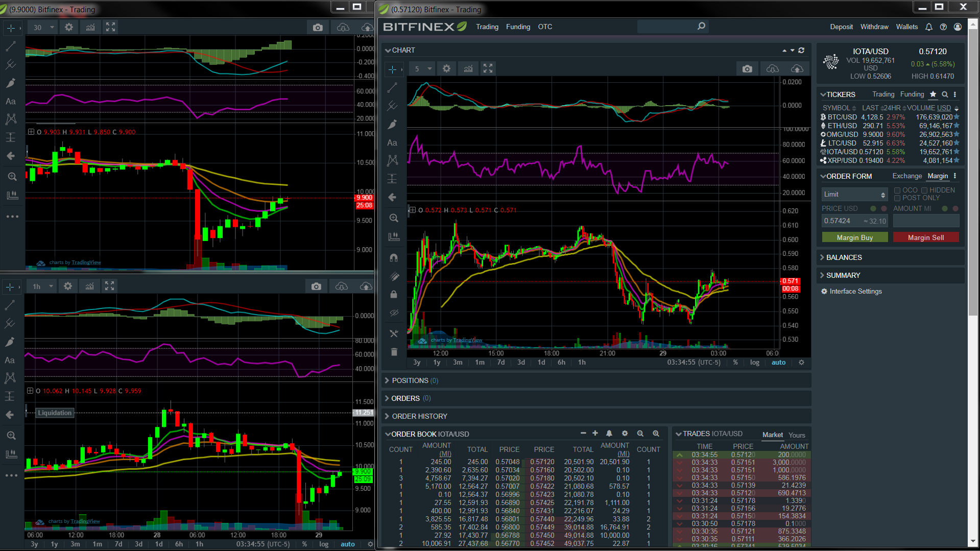
Task: Toggle log scale on IOTA chart
Action: pos(755,362)
